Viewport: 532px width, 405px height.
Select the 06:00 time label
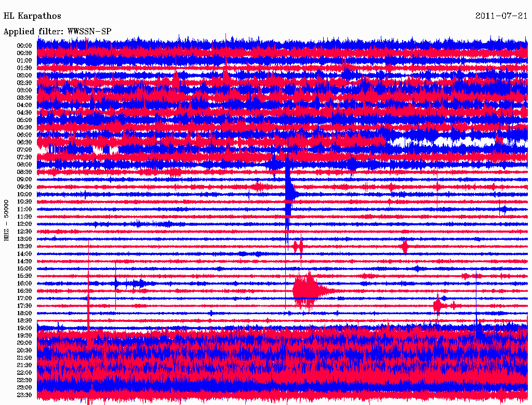[24, 134]
